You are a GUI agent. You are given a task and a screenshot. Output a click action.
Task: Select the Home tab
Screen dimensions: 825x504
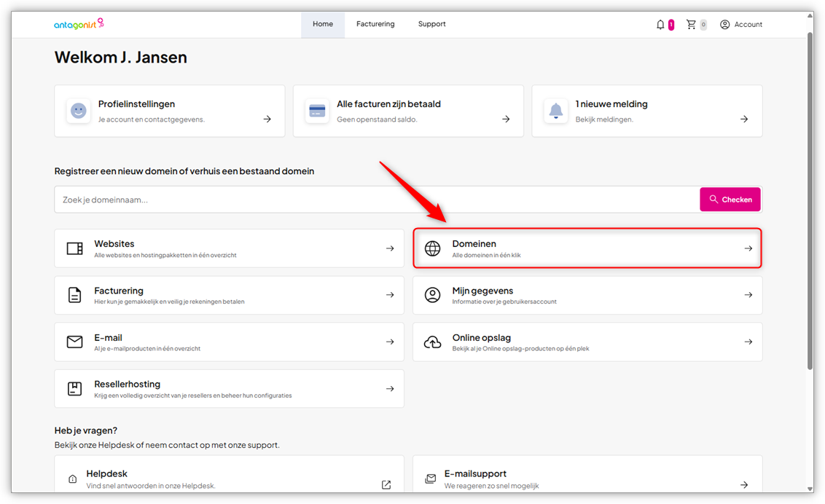(x=323, y=24)
